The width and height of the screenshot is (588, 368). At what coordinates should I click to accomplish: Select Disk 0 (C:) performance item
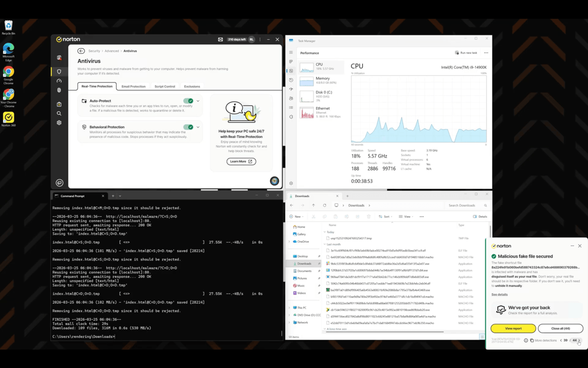(x=322, y=96)
